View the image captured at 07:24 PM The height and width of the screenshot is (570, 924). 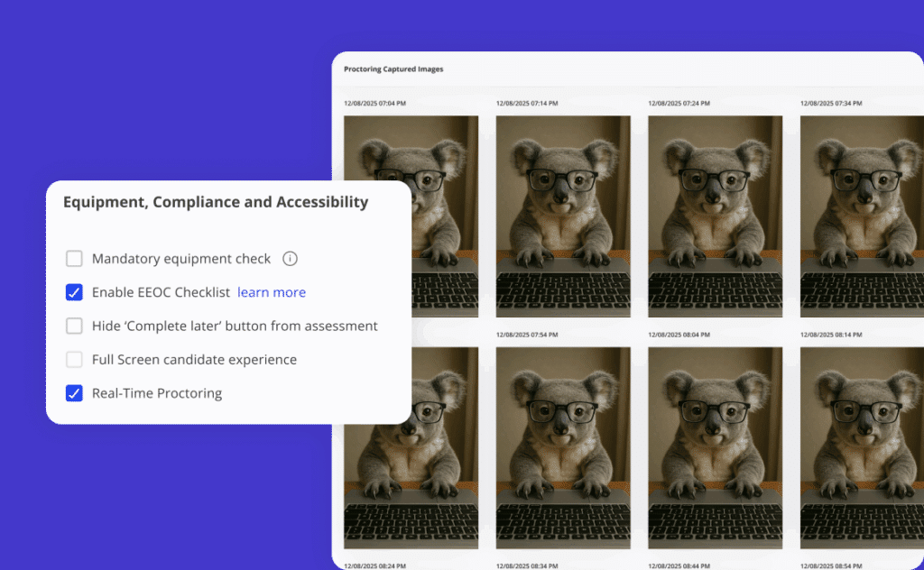715,216
